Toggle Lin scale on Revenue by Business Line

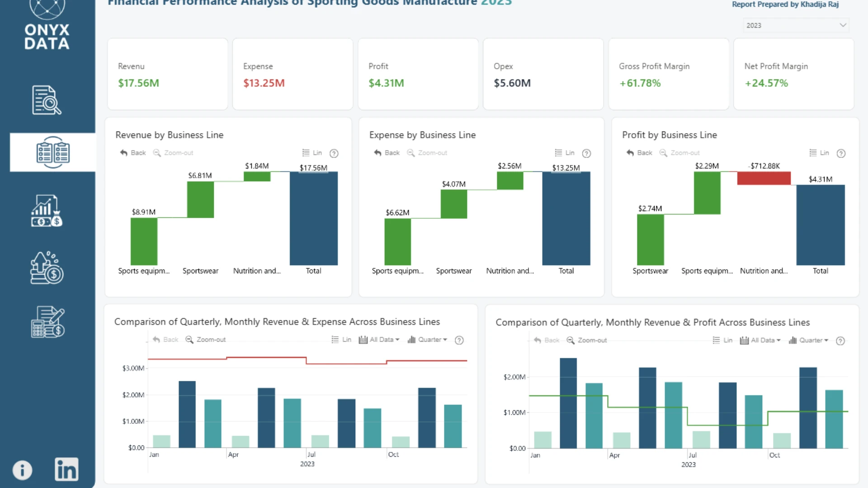pos(312,153)
